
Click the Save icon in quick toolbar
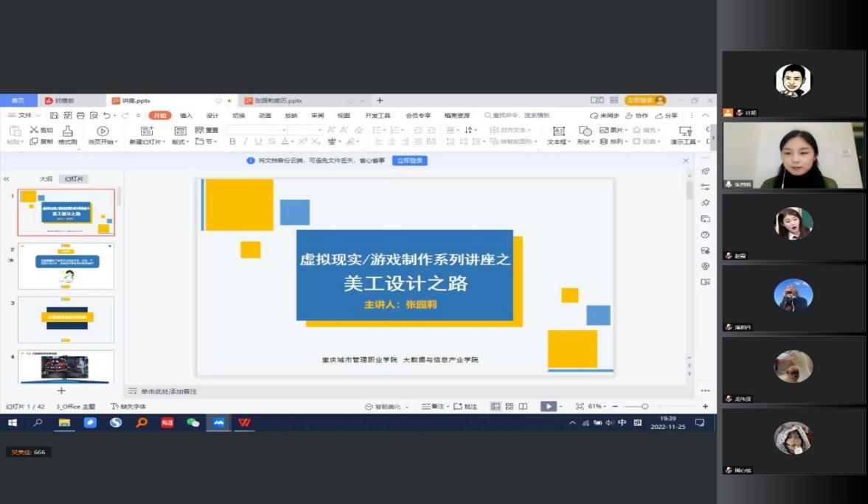(55, 116)
